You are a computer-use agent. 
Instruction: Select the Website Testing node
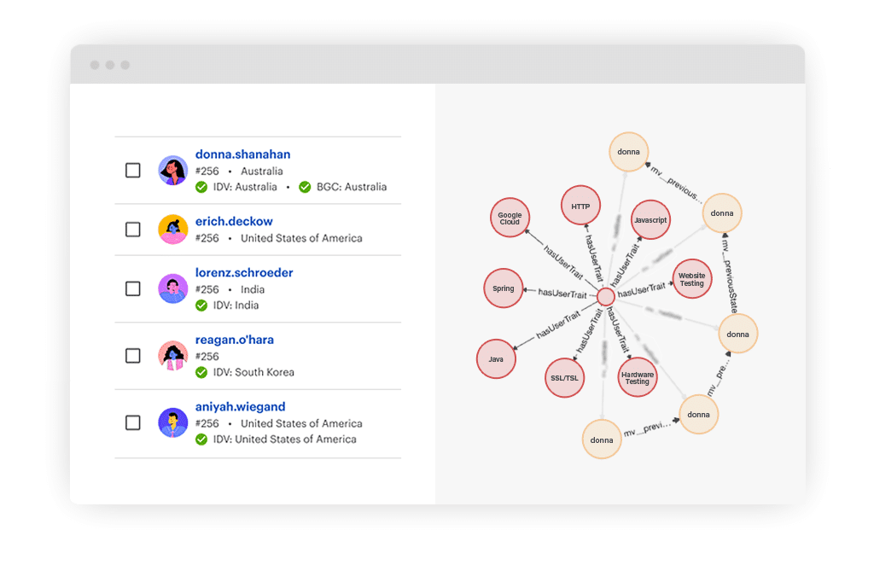[692, 279]
